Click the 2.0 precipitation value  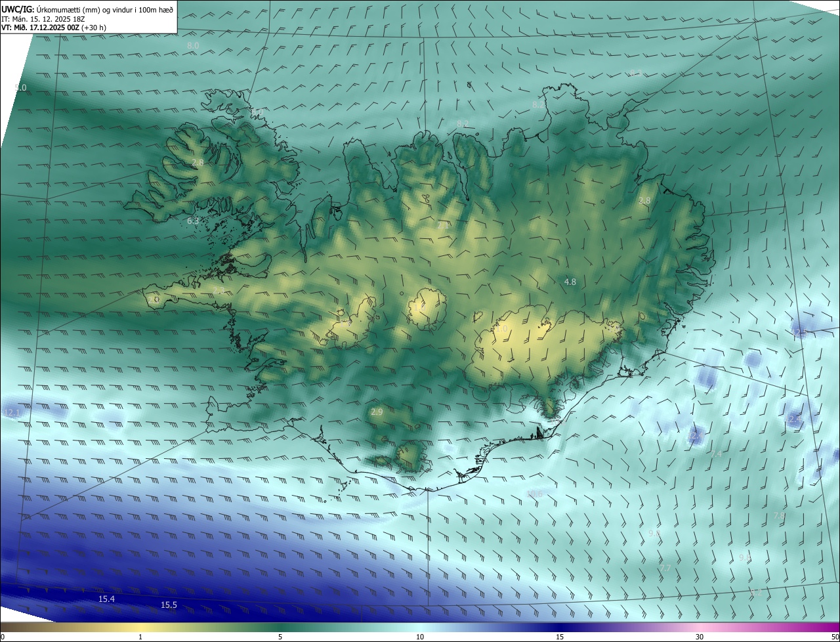click(154, 299)
